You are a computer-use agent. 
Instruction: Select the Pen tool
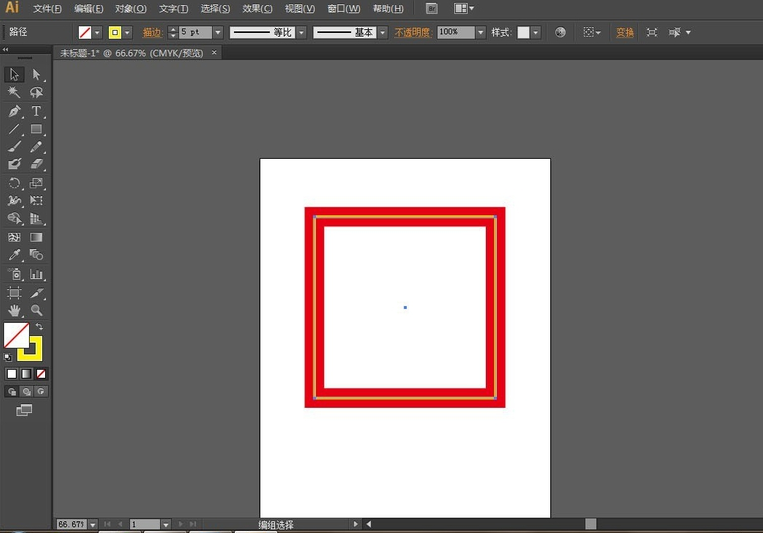14,111
